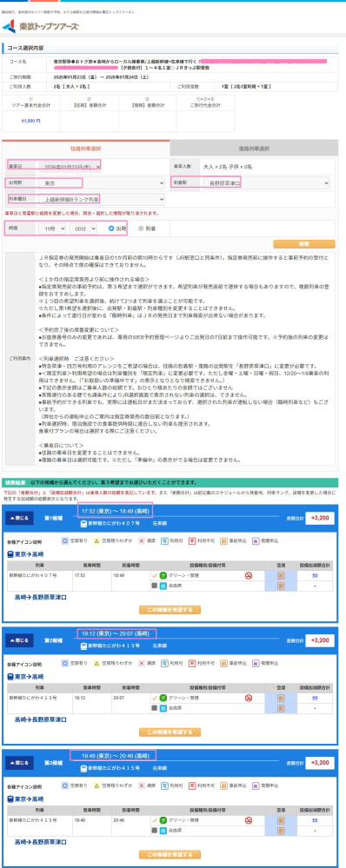Click 前 availability icon for 407号 green seat

point(281,575)
